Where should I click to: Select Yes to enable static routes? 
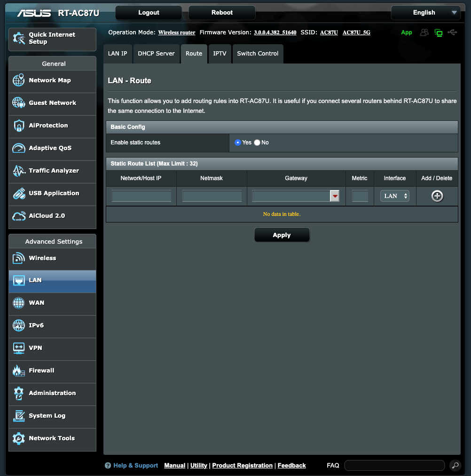(237, 142)
